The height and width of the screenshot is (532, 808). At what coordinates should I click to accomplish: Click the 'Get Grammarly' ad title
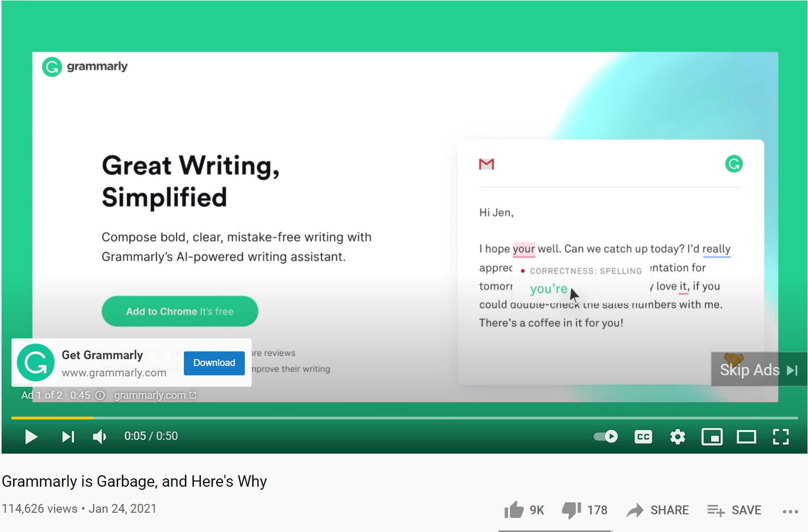coord(102,355)
